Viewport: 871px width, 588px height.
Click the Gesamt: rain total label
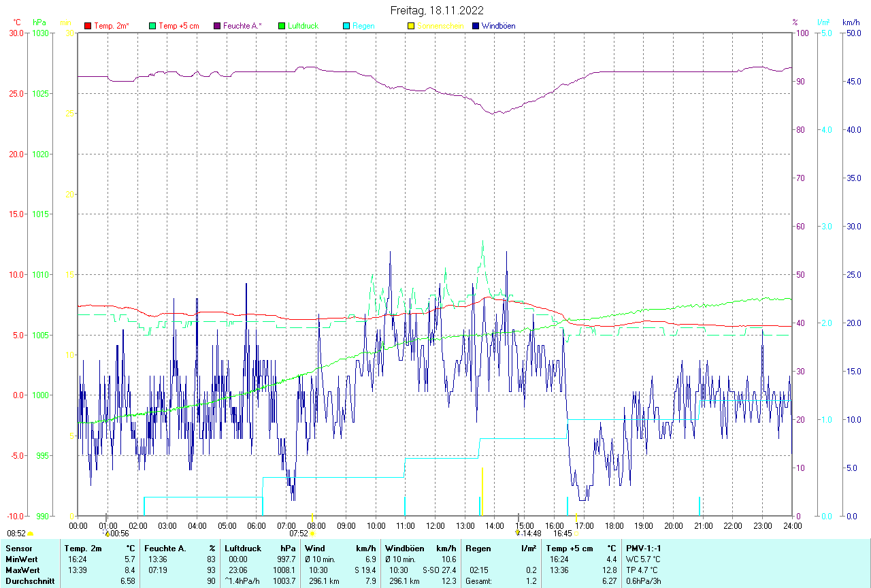pyautogui.click(x=479, y=581)
